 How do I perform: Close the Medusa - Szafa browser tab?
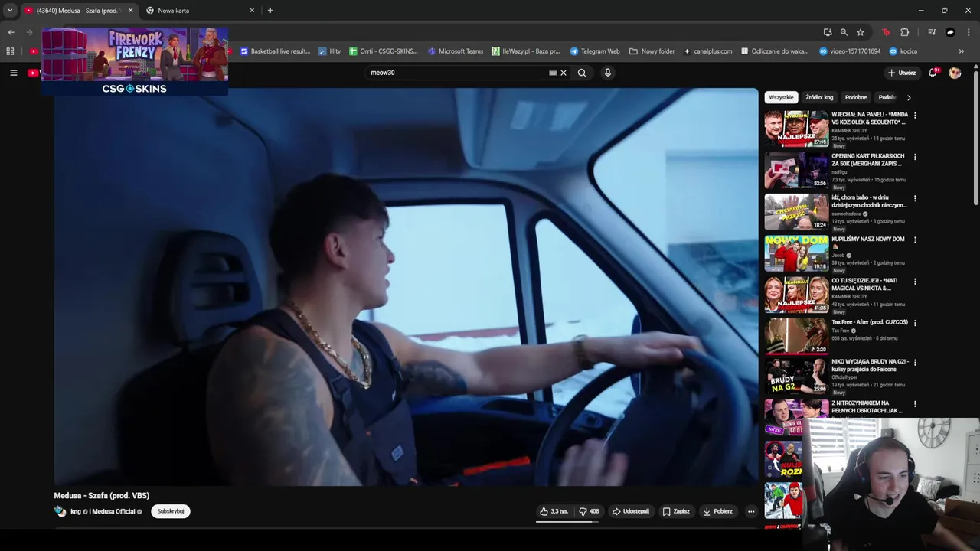130,11
